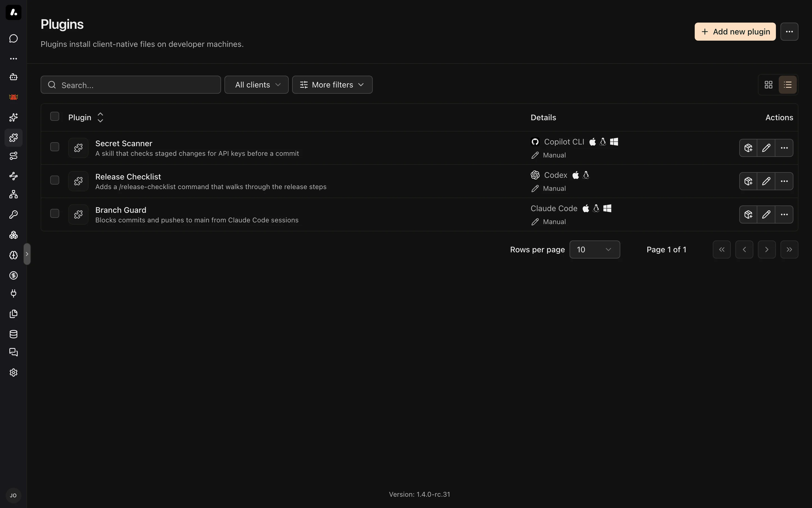Open the robot agent sidebar icon

(x=14, y=77)
